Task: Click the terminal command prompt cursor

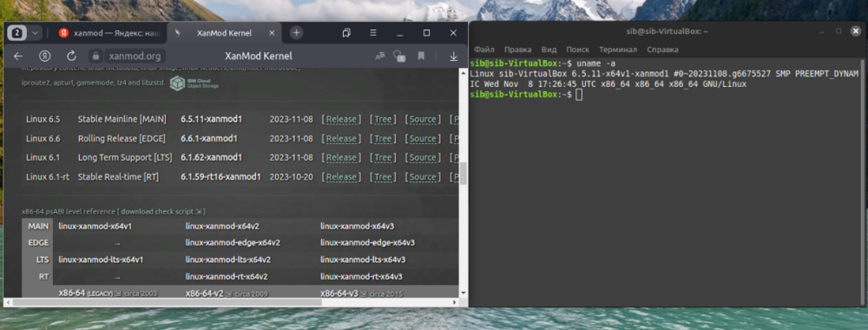Action: 579,95
